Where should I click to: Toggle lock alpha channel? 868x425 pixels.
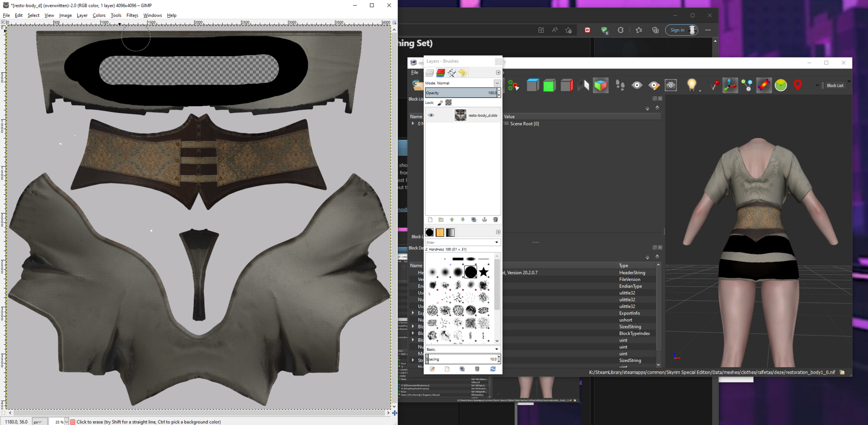click(448, 103)
